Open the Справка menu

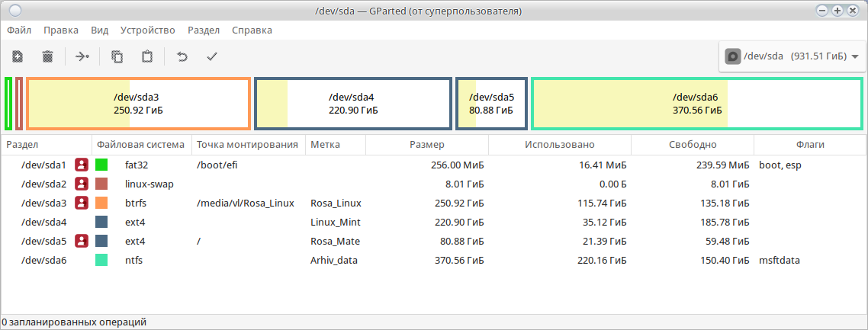(x=251, y=30)
